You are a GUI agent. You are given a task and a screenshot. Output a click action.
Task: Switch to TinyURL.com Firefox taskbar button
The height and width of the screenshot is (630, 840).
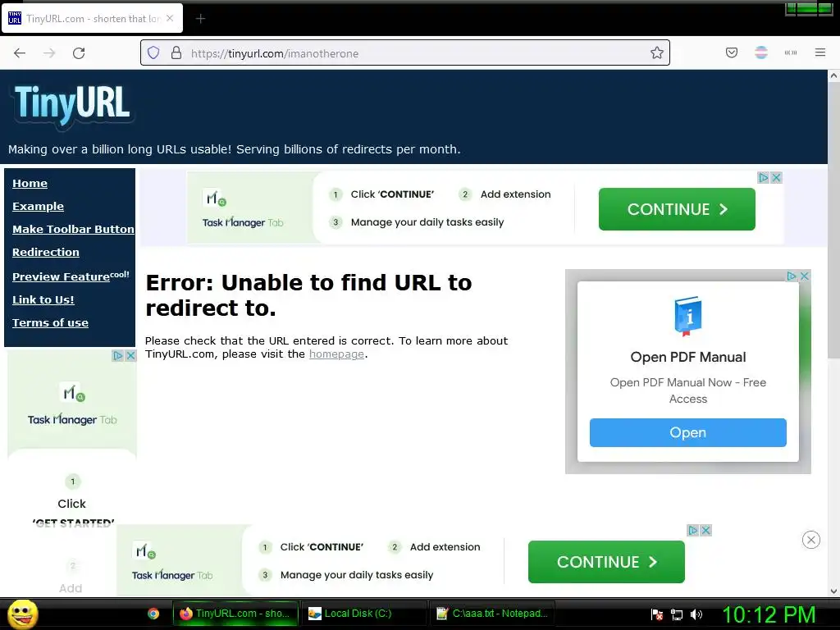coord(235,614)
